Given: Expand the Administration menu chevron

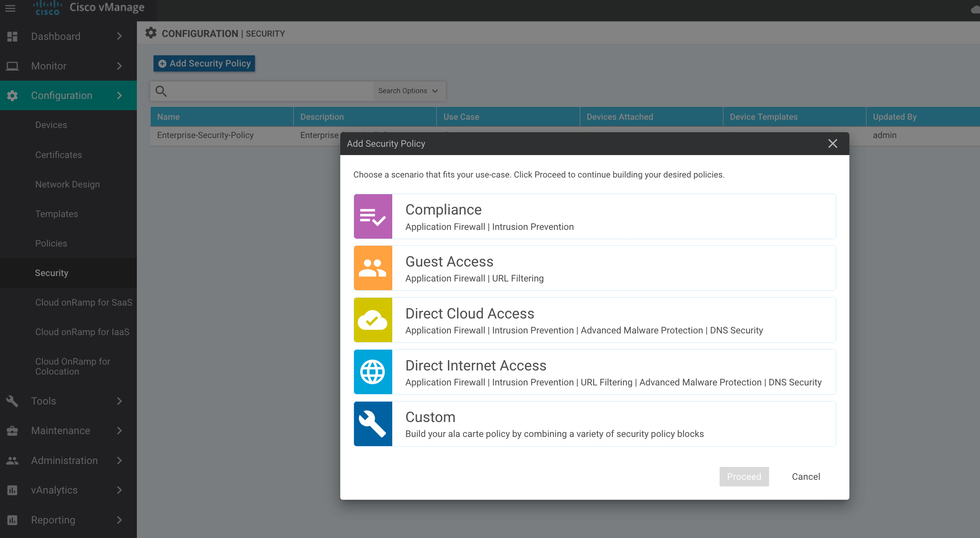Looking at the screenshot, I should point(119,461).
